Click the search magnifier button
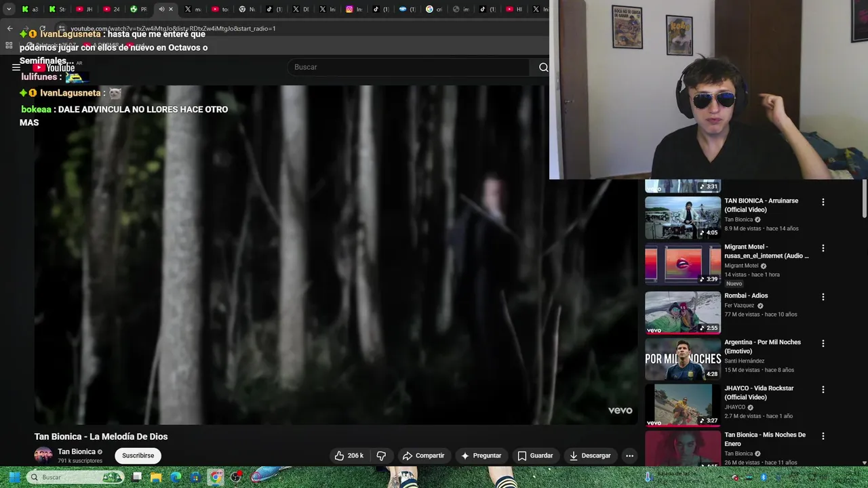868x488 pixels. [x=543, y=67]
